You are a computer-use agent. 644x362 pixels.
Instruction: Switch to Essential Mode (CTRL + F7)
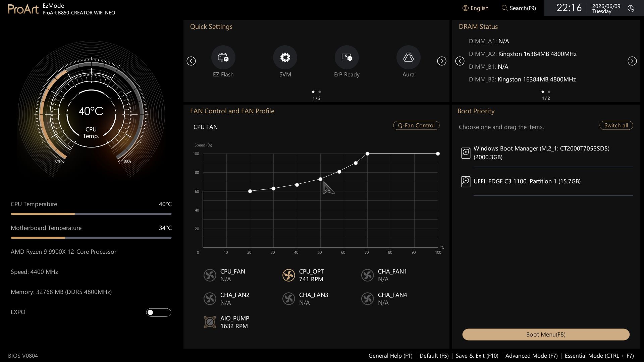[x=599, y=356]
